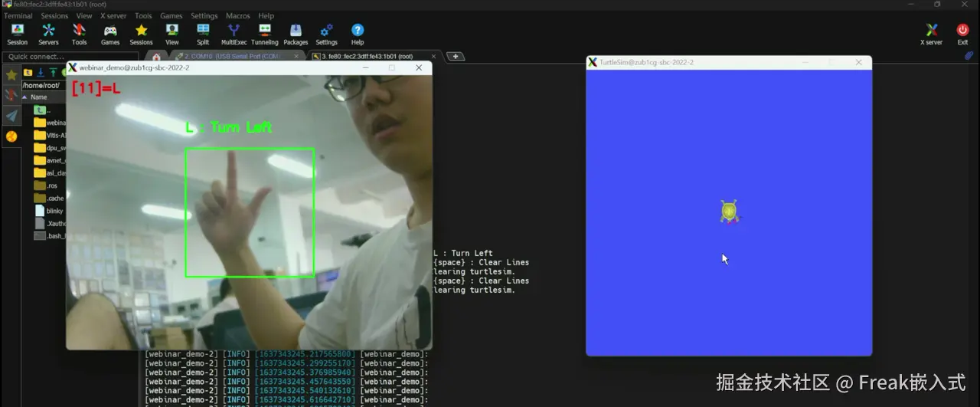
Task: Open the Sessions star icon in toolbar
Action: coord(141,34)
